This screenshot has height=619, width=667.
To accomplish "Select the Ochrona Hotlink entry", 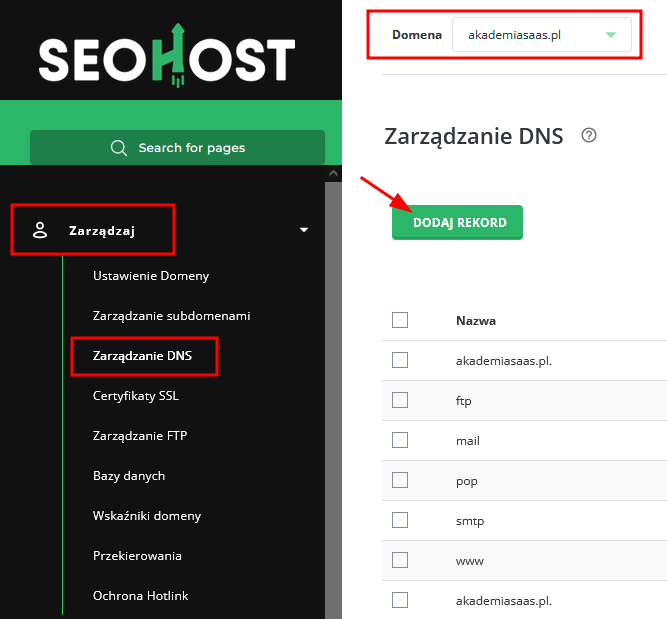I will pos(141,596).
